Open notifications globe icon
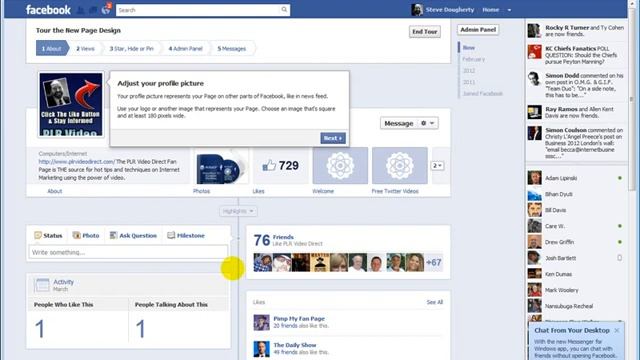The image size is (640, 360). coord(106,9)
